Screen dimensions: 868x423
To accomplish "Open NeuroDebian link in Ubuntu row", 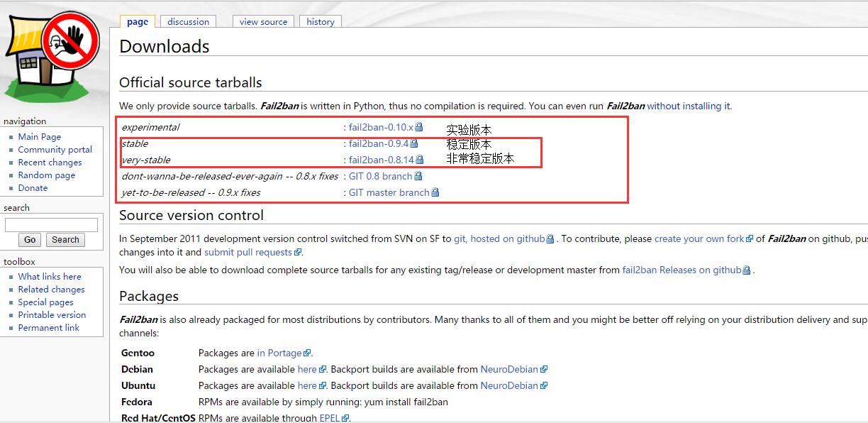I will (x=509, y=385).
